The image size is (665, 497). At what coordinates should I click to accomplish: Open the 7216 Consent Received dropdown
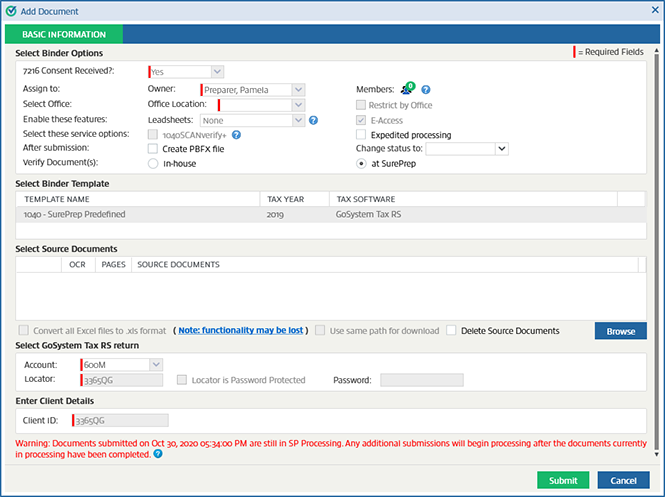pyautogui.click(x=217, y=71)
